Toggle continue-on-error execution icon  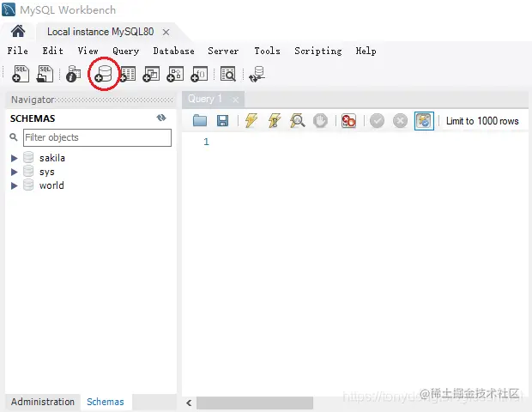click(x=348, y=120)
